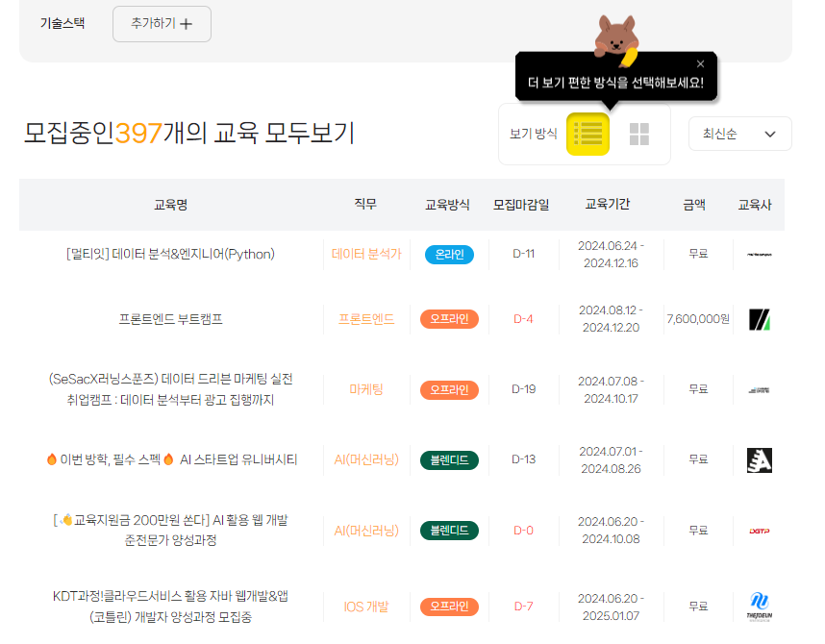The height and width of the screenshot is (644, 825).
Task: Open the AI 스타트업 유니버시티 course
Action: click(x=171, y=459)
